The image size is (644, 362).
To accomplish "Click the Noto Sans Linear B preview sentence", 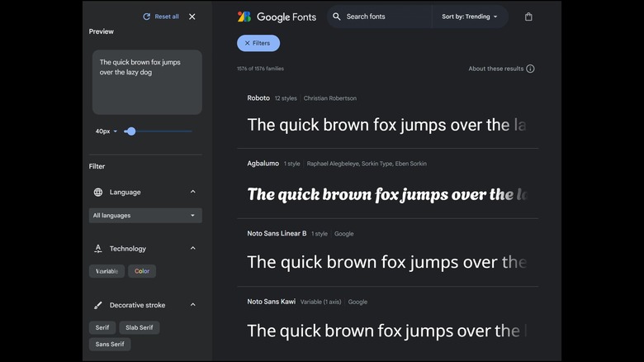I will (x=386, y=262).
